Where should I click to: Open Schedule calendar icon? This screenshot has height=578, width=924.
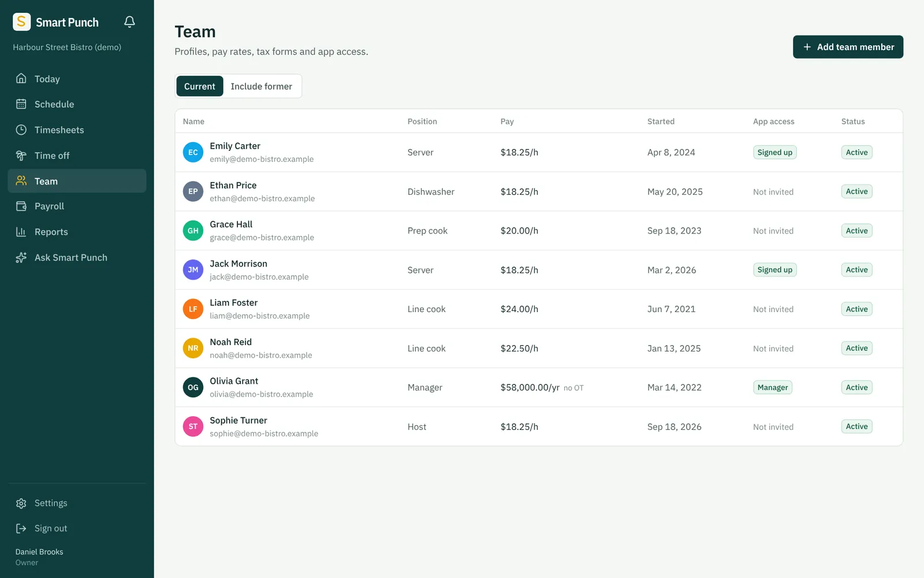coord(21,104)
